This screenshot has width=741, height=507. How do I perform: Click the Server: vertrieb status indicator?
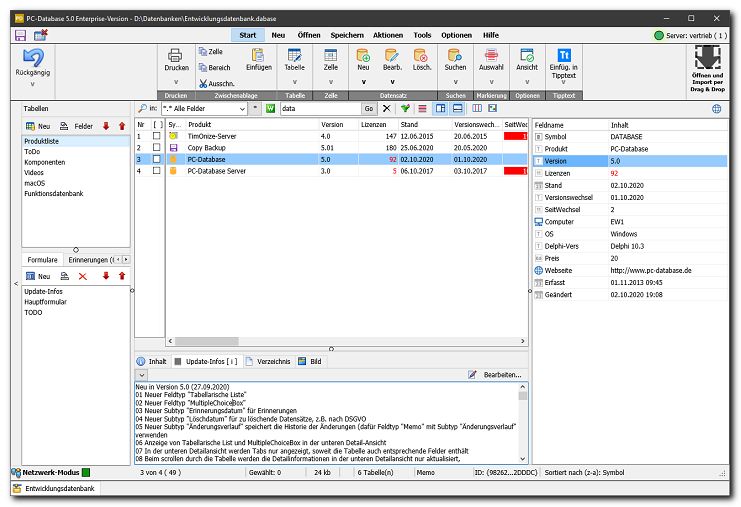tap(690, 35)
